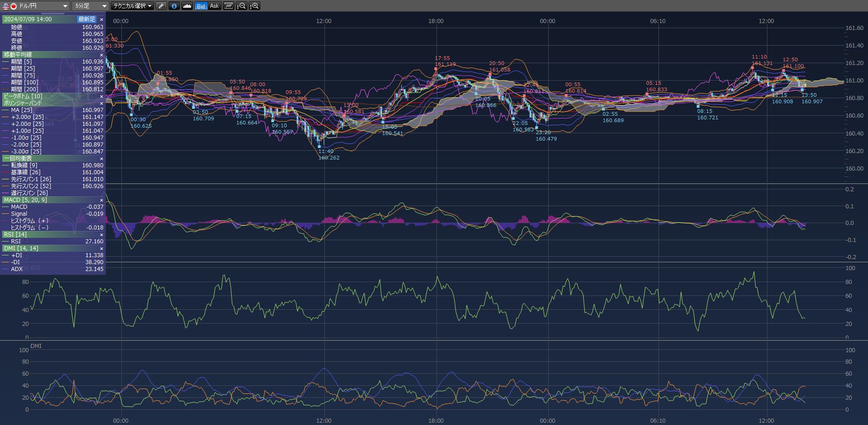Switch price display to Ask
The image size is (868, 425).
[214, 6]
